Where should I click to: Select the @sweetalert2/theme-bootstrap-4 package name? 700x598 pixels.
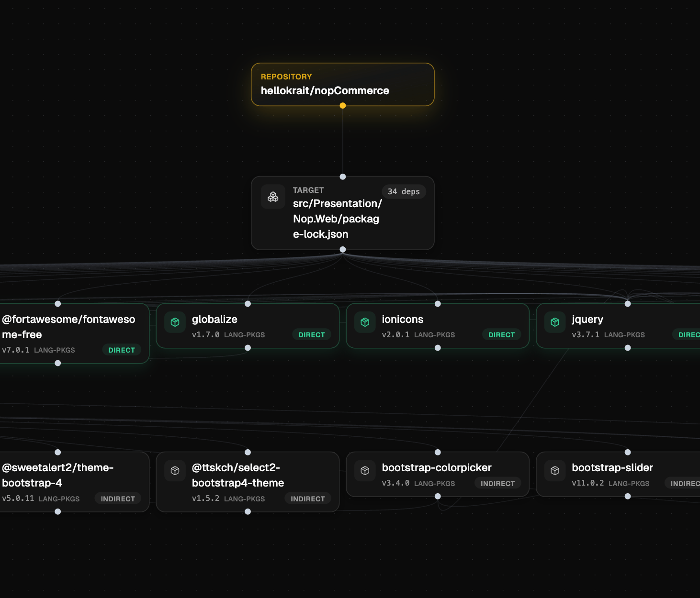pyautogui.click(x=58, y=475)
